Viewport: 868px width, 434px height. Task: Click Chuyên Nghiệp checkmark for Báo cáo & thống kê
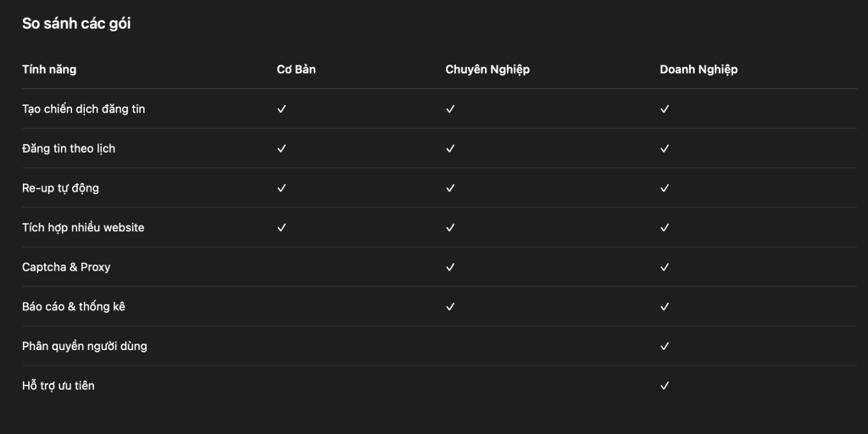tap(450, 306)
